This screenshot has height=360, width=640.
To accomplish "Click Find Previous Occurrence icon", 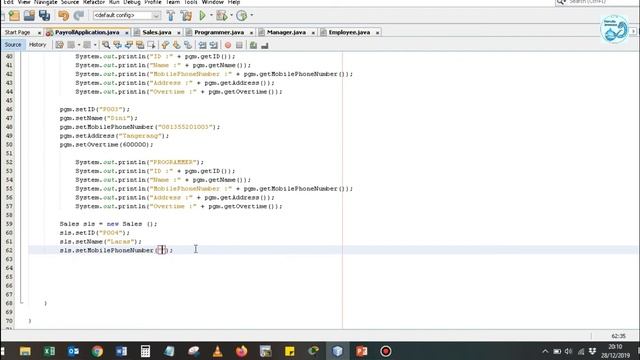I will [x=117, y=45].
